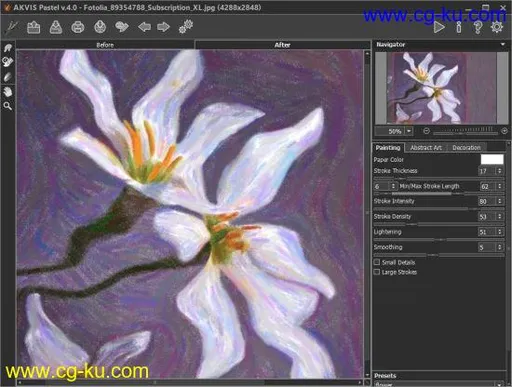The height and width of the screenshot is (387, 512).
Task: Select the brush with gear tool
Action: [8, 62]
